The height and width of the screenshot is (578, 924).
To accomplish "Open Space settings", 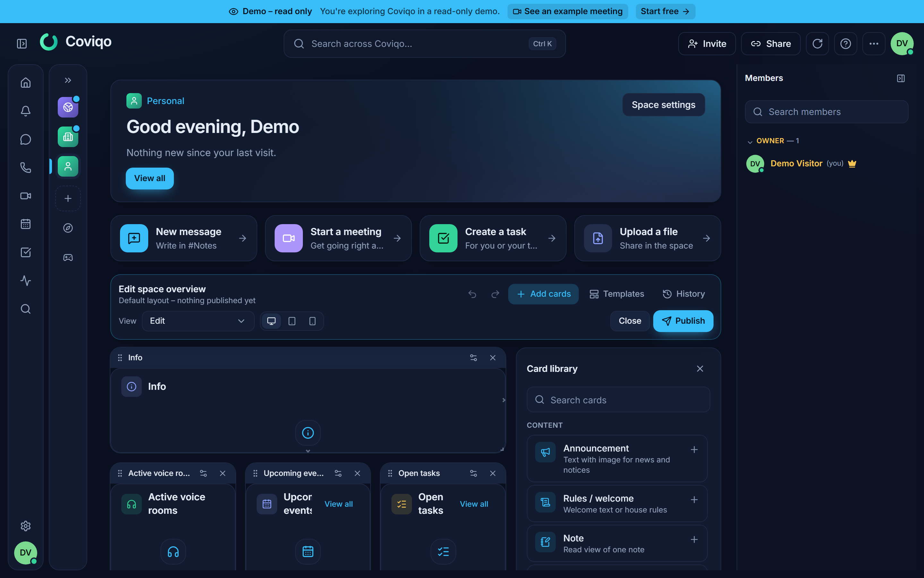I will [x=663, y=105].
